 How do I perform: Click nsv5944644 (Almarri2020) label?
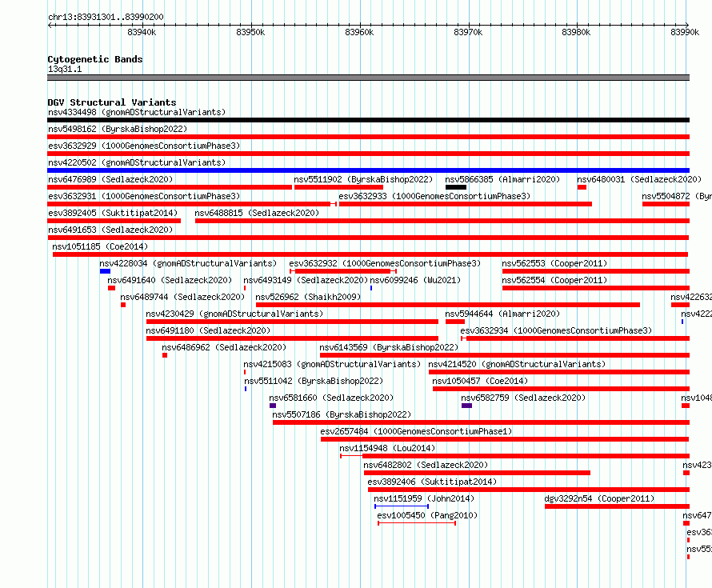click(x=502, y=314)
